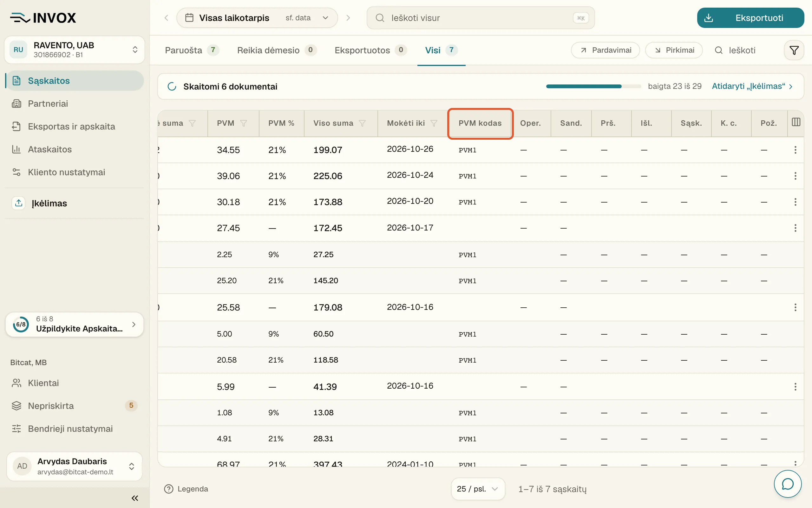Image resolution: width=812 pixels, height=508 pixels.
Task: Open the Atidaryti „Įkėlimas“ link
Action: click(752, 86)
